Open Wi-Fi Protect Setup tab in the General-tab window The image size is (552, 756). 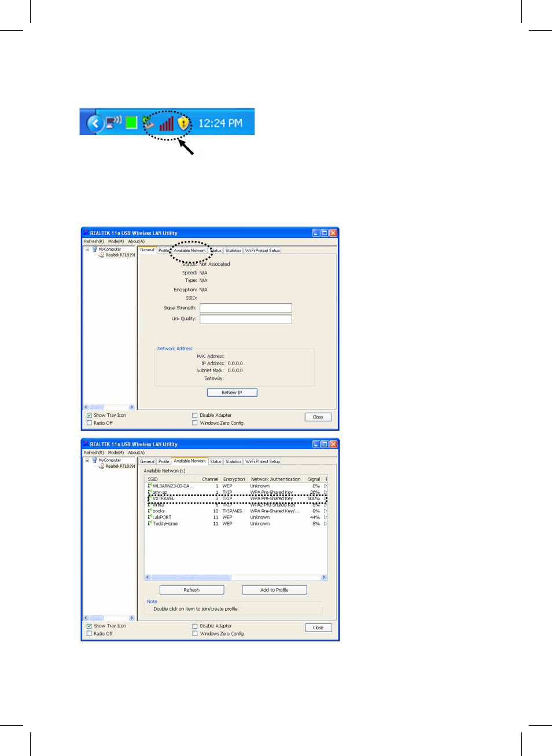263,251
